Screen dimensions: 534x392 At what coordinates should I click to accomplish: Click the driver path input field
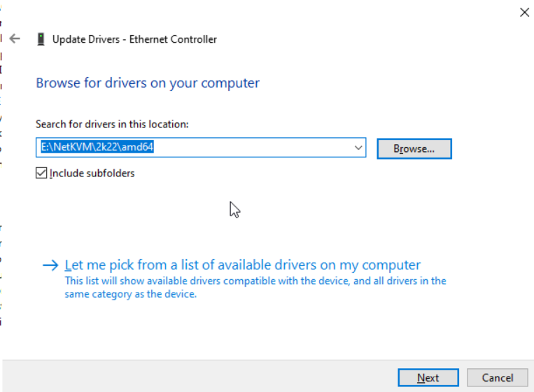[201, 148]
